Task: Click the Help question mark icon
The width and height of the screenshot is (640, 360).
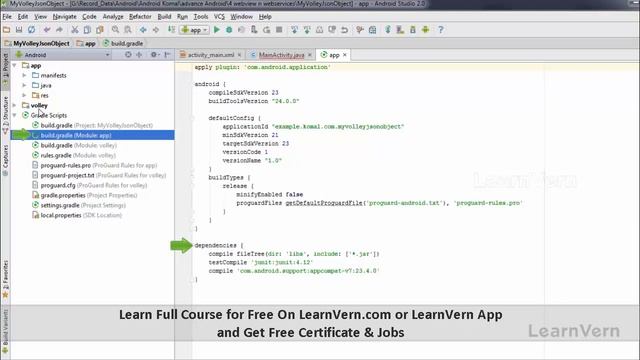Action: 440,30
